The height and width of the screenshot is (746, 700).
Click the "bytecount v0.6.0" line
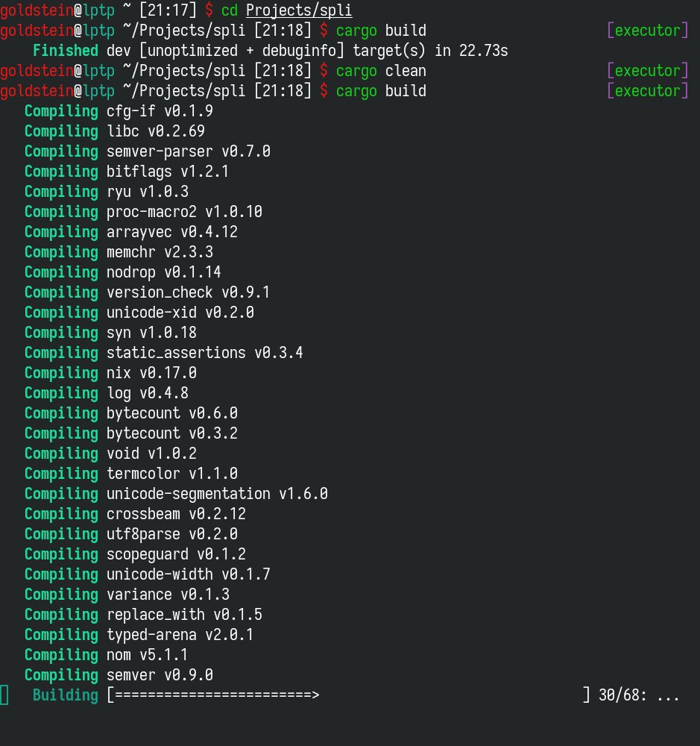pos(171,413)
